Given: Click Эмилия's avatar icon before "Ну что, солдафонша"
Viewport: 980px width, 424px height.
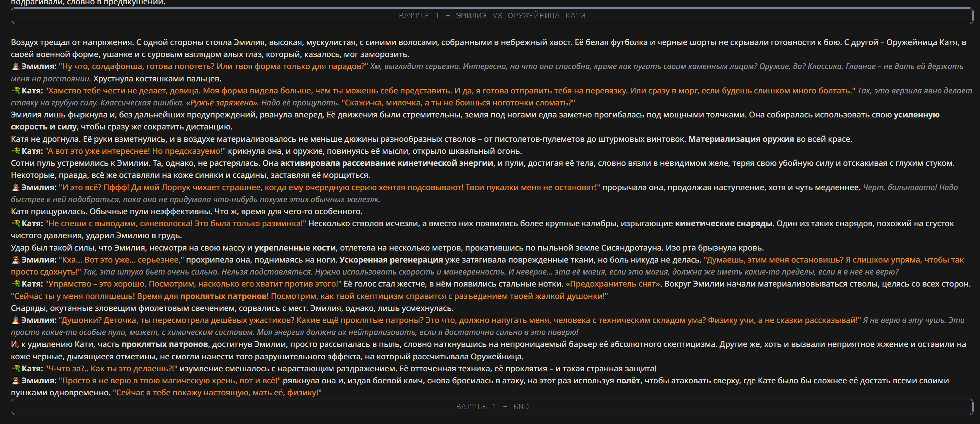Looking at the screenshot, I should click(16, 66).
